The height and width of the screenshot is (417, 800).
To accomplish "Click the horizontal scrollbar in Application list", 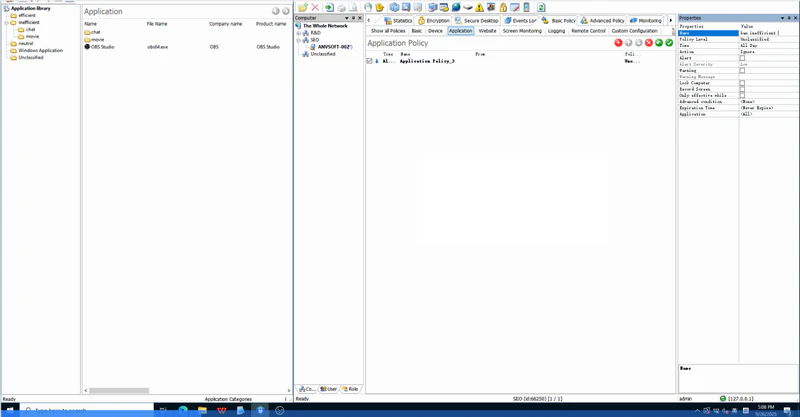I will pyautogui.click(x=120, y=390).
